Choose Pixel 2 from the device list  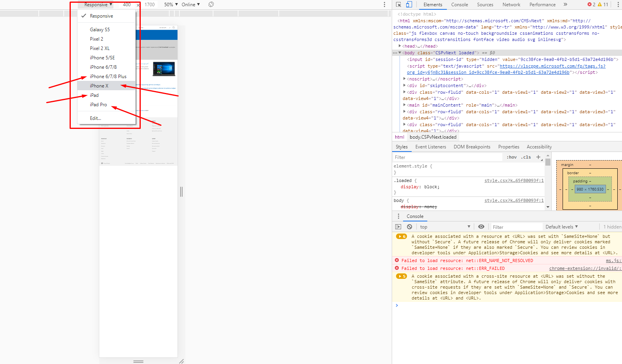(x=106, y=39)
